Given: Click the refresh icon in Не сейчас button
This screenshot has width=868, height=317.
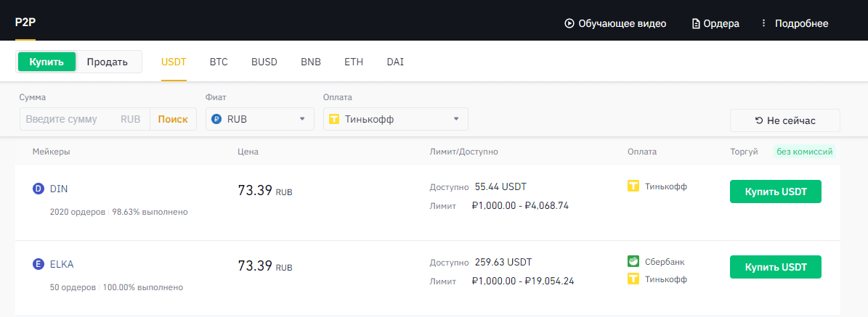Looking at the screenshot, I should pos(759,120).
